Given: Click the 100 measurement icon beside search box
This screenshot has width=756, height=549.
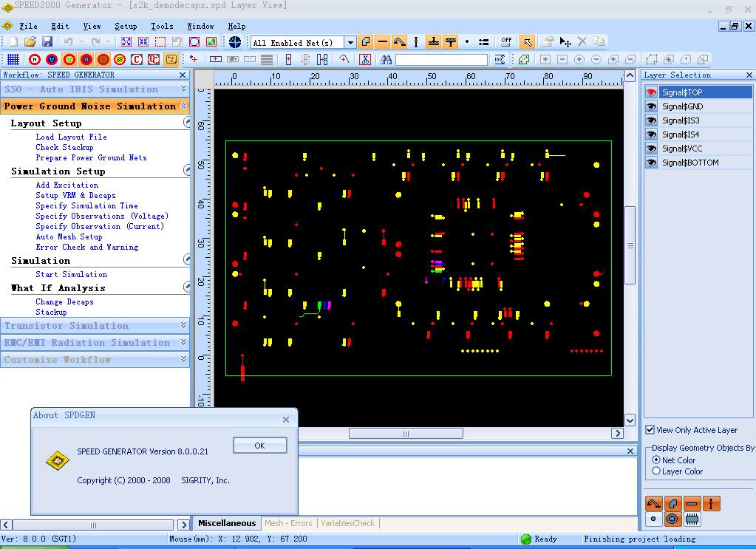Looking at the screenshot, I should coord(500,59).
